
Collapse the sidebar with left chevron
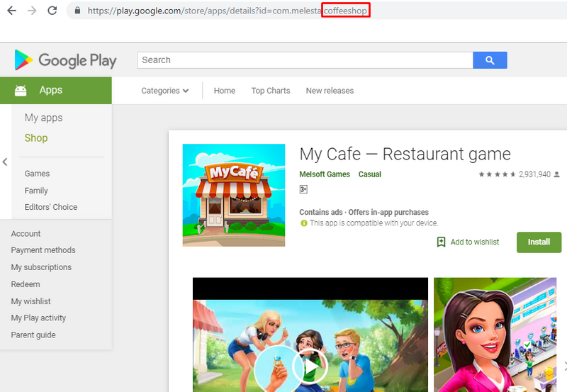5,162
